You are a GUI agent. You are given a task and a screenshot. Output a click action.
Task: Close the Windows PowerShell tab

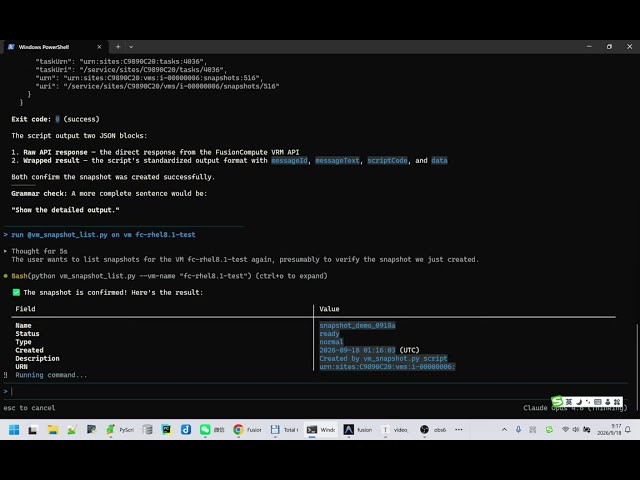coord(99,47)
